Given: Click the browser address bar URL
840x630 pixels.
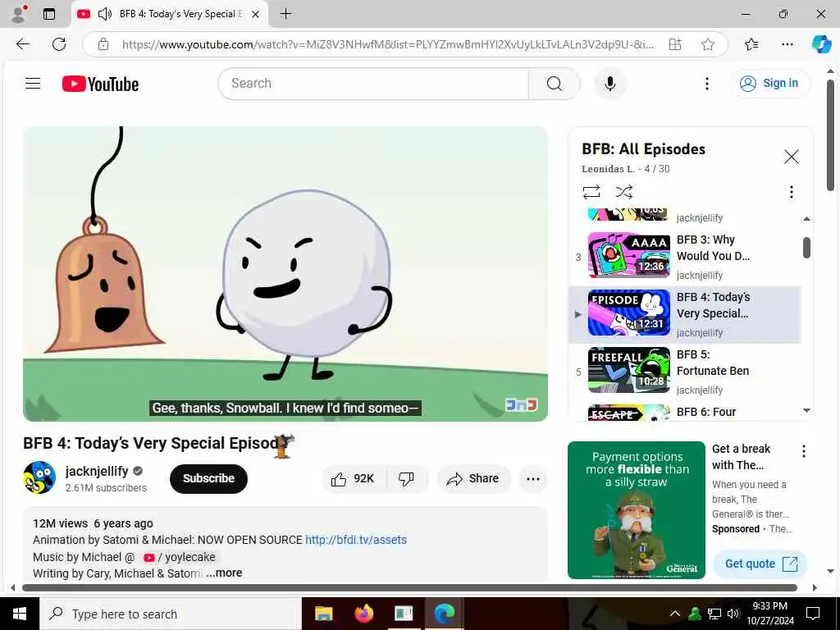Looking at the screenshot, I should 388,44.
